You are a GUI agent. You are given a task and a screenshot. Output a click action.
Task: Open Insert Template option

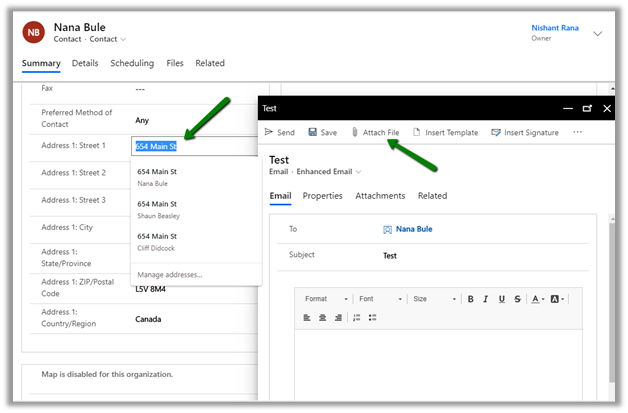tap(445, 132)
